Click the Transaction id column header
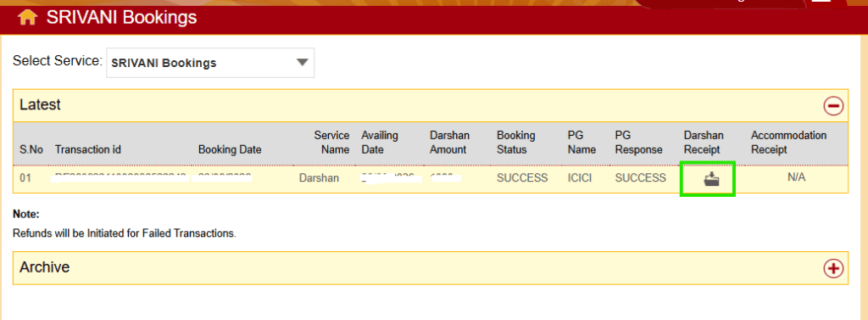The width and height of the screenshot is (868, 320). 88,149
